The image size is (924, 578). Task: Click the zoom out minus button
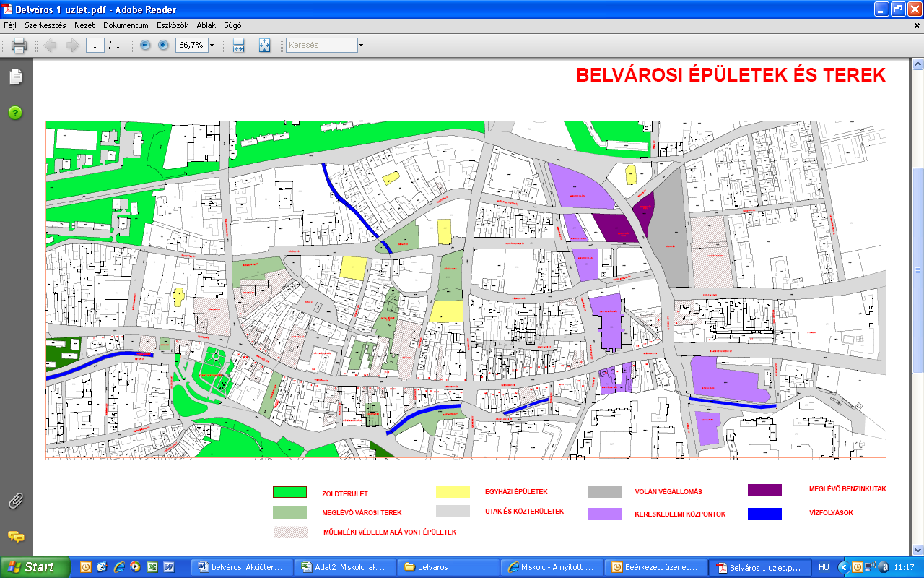(x=145, y=45)
